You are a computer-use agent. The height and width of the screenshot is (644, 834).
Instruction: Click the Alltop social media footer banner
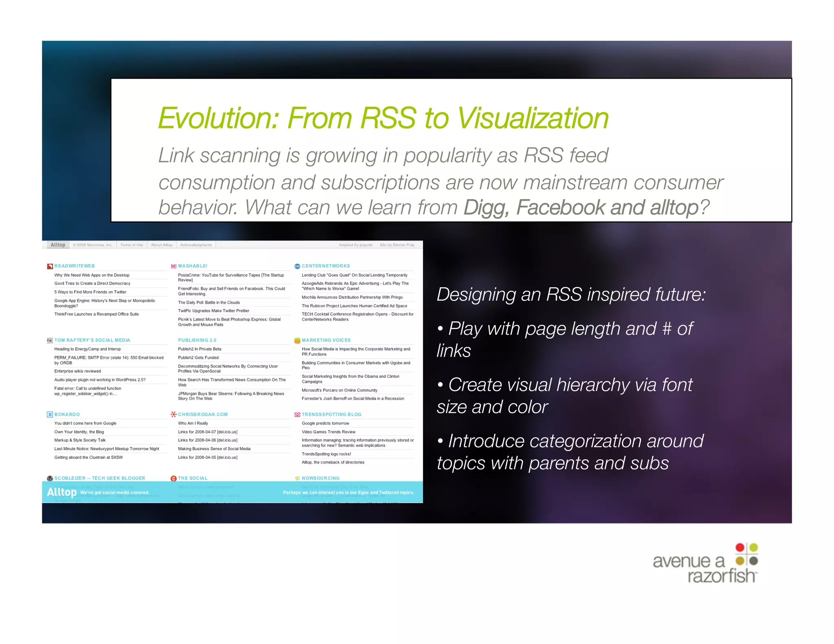(232, 492)
